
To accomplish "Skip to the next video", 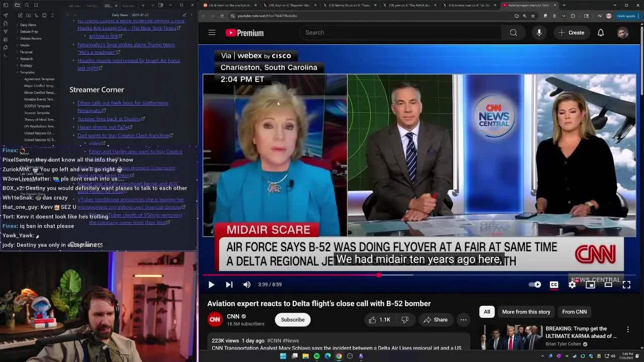I will (x=229, y=285).
